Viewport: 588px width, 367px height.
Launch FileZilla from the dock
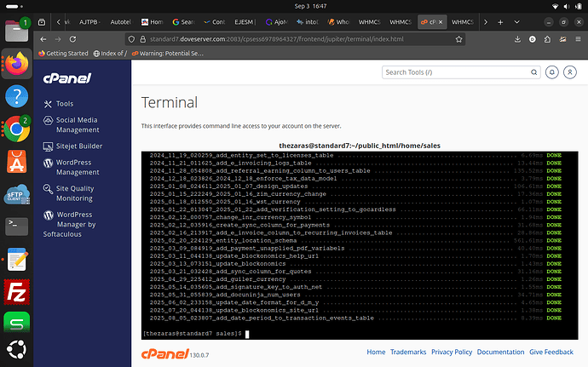16,292
